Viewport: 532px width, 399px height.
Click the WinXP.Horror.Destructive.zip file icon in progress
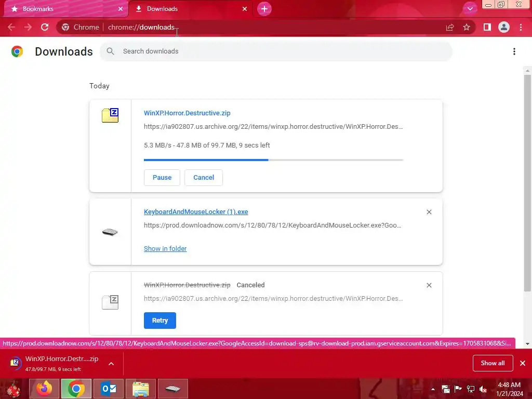(110, 115)
